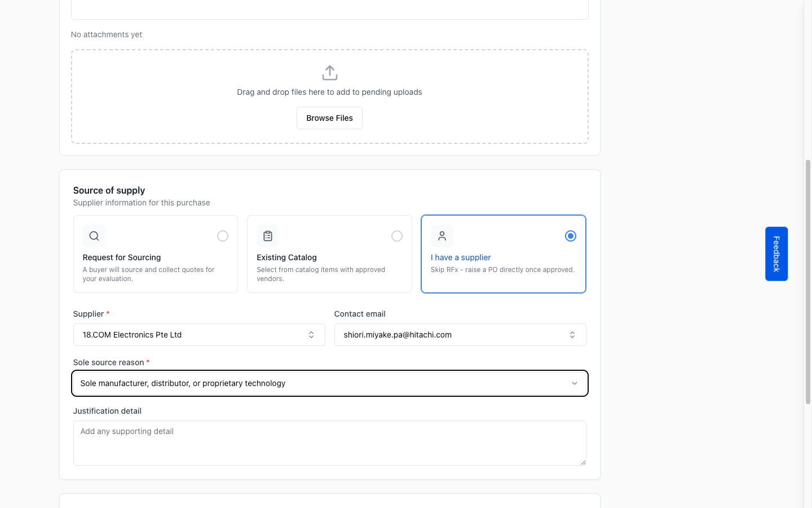Click the Existing Catalog card title
Screen dimensions: 812x508
tap(286, 257)
